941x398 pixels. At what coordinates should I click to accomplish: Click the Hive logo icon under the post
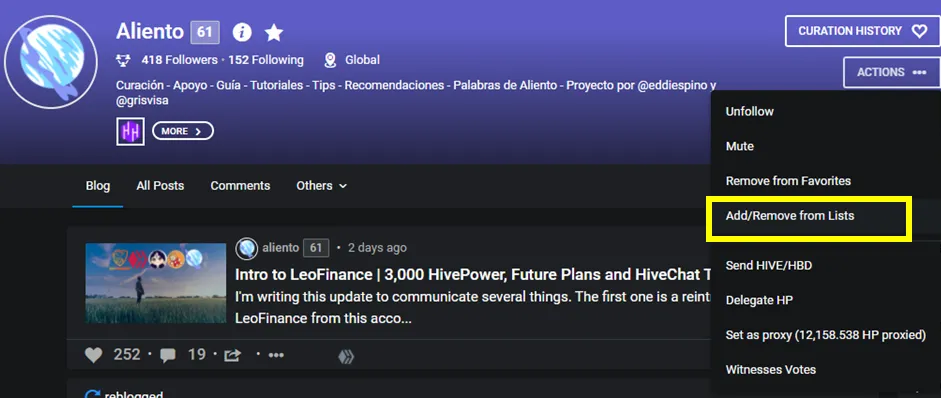pyautogui.click(x=346, y=357)
